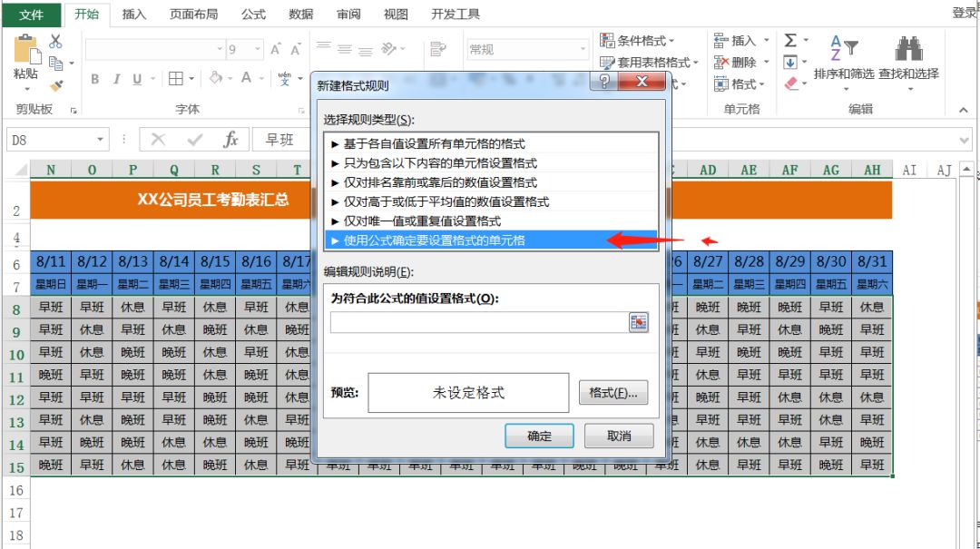Open the 数据 ribbon tab
The image size is (980, 549).
[x=299, y=14]
